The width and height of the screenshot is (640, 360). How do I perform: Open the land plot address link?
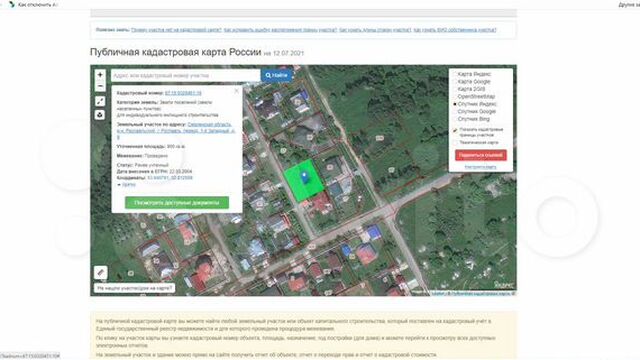point(176,131)
